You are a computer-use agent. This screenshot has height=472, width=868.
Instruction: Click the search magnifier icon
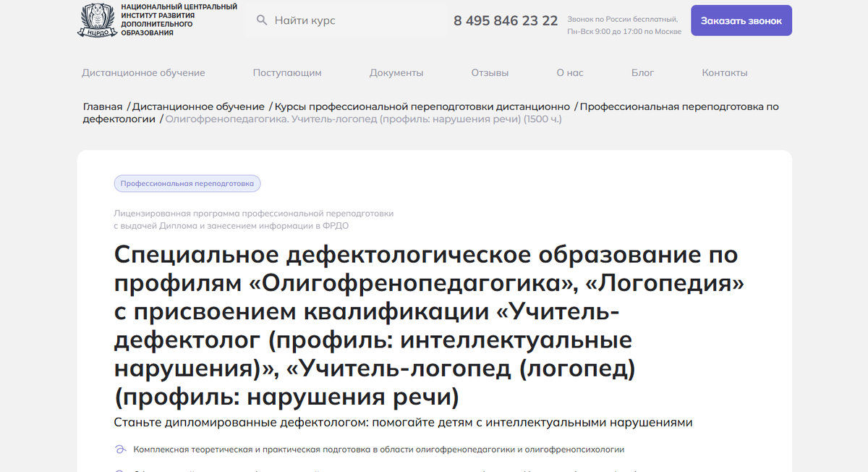262,20
